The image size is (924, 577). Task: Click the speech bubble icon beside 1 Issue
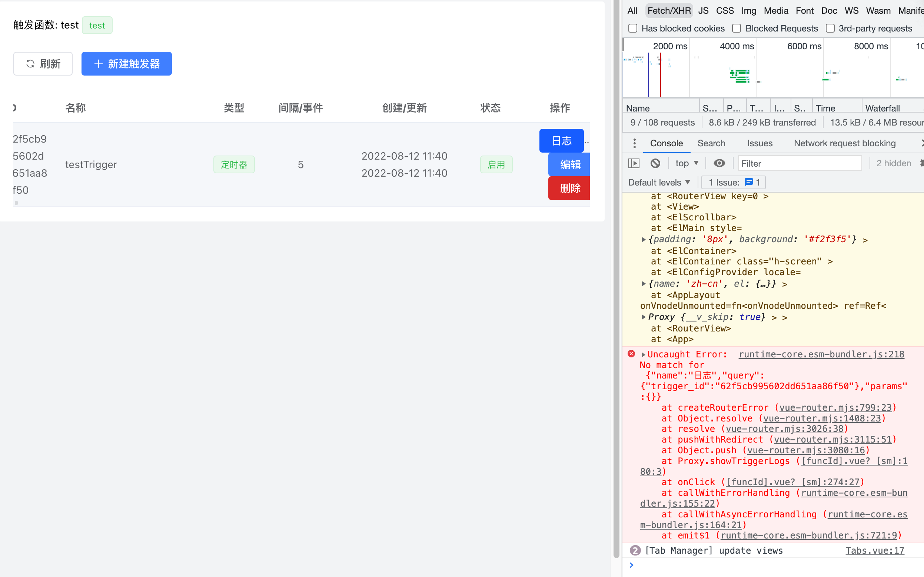pos(749,182)
